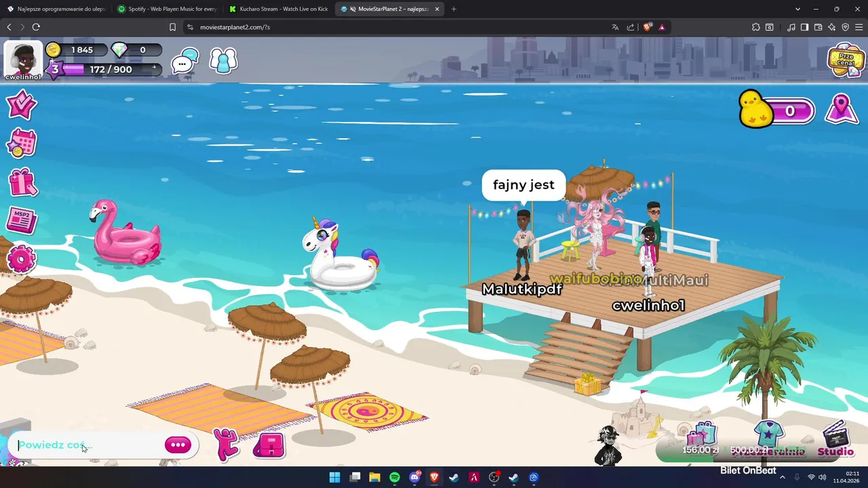Expand the browser tab search chevron

pyautogui.click(x=797, y=9)
